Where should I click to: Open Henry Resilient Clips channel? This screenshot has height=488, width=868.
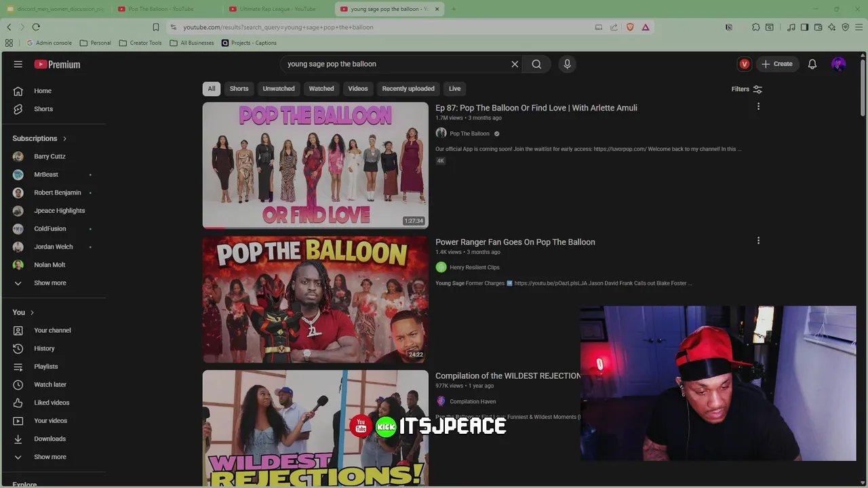coord(475,268)
